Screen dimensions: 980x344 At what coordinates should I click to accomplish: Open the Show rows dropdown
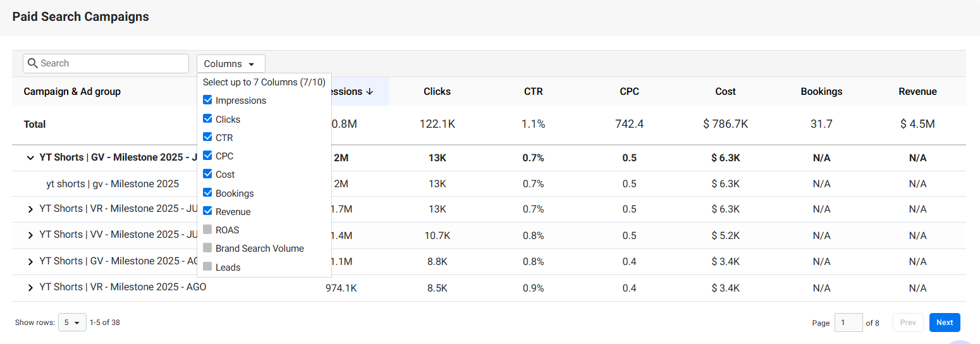[72, 322]
